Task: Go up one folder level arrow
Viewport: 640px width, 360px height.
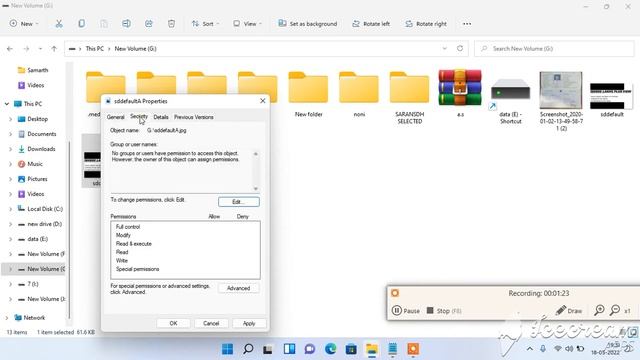Action: [x=54, y=49]
